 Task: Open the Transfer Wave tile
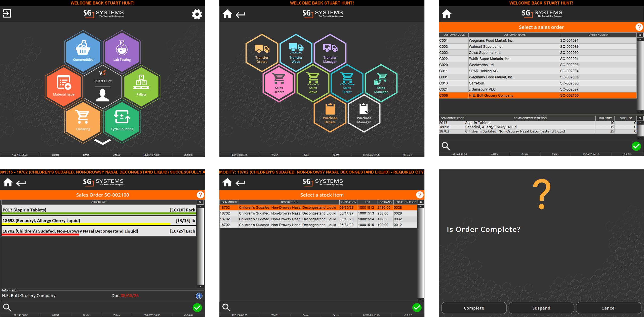pyautogui.click(x=296, y=53)
